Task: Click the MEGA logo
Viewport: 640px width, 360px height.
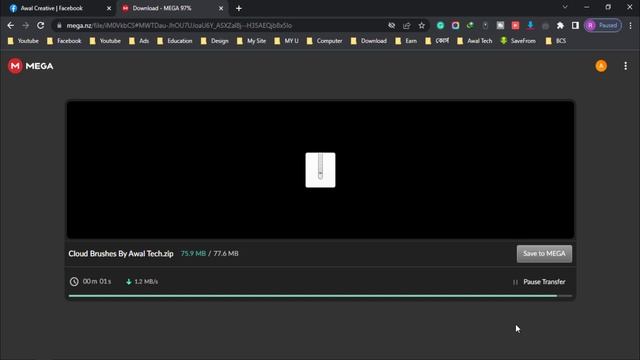Action: pos(31,66)
